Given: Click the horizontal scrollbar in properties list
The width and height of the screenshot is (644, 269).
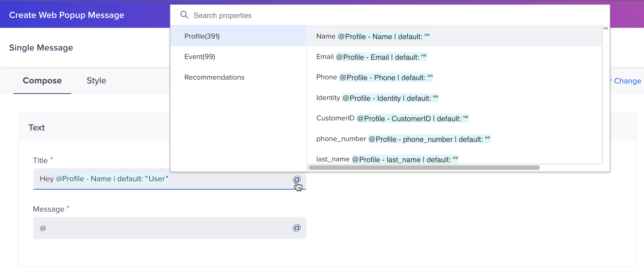Looking at the screenshot, I should coord(424,168).
